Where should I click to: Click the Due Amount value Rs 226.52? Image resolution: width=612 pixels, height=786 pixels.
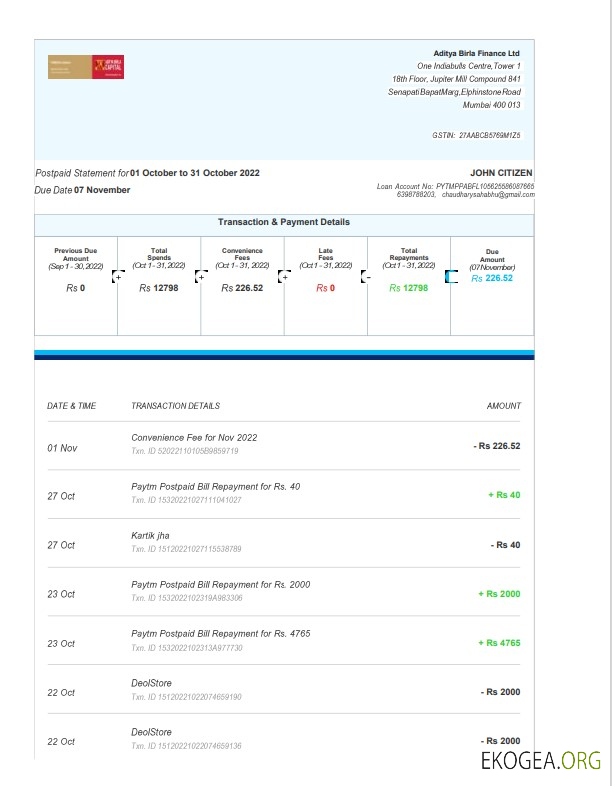click(x=492, y=279)
